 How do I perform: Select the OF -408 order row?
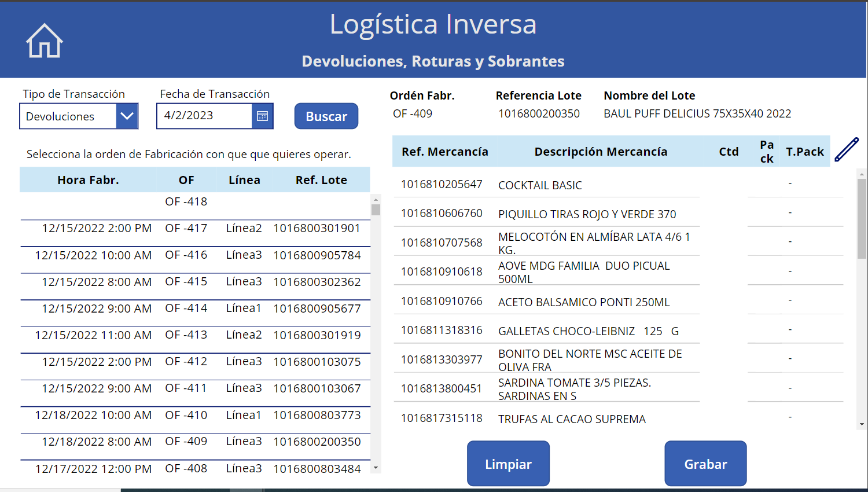pos(194,468)
